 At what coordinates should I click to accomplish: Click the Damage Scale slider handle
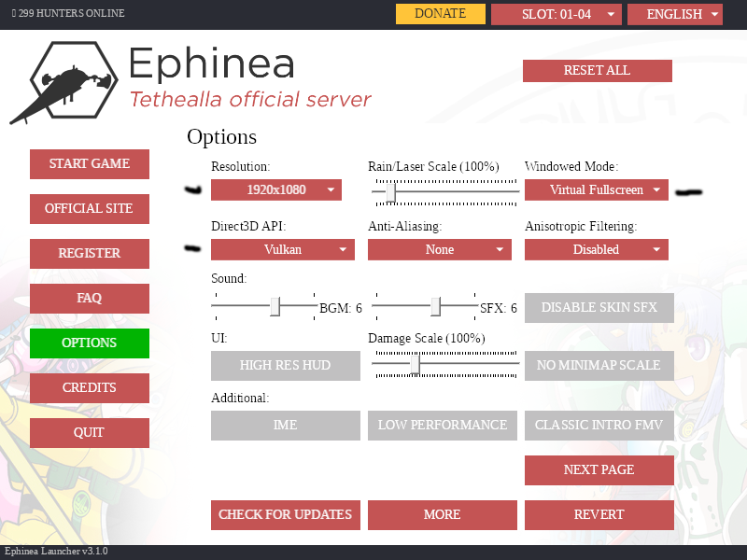tap(416, 364)
